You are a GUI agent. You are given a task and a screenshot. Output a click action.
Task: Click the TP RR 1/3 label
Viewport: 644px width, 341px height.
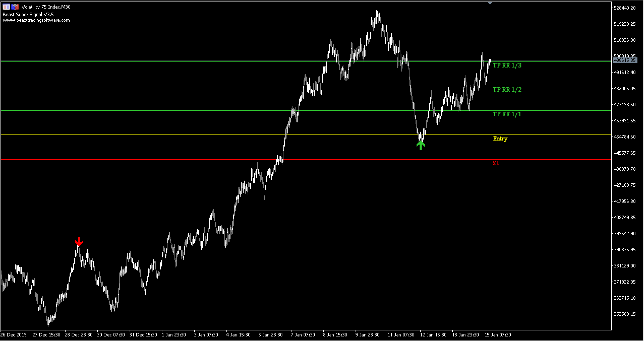[507, 65]
